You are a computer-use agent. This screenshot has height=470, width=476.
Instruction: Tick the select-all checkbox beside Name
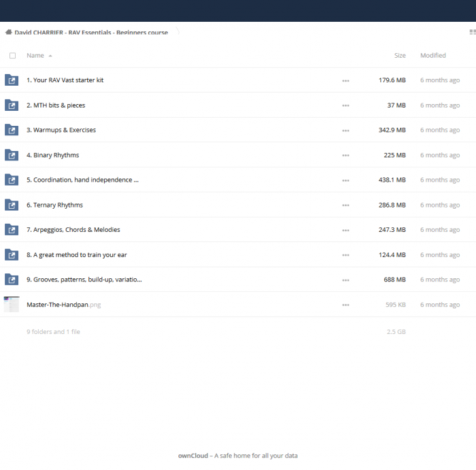pyautogui.click(x=12, y=56)
